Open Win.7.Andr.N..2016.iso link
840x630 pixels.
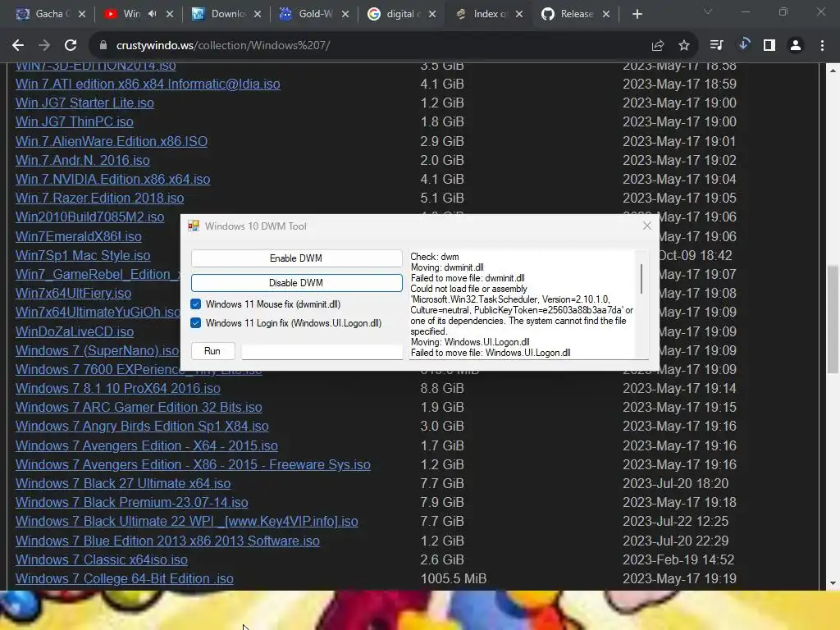click(83, 160)
